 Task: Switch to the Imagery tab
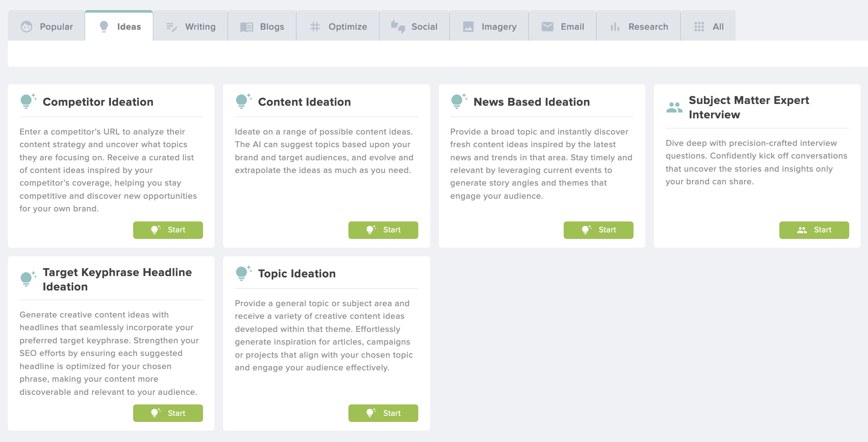pos(489,27)
